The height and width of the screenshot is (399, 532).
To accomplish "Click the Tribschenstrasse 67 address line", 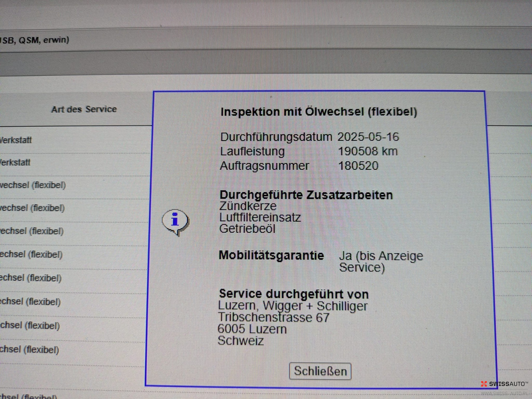I will coord(274,318).
